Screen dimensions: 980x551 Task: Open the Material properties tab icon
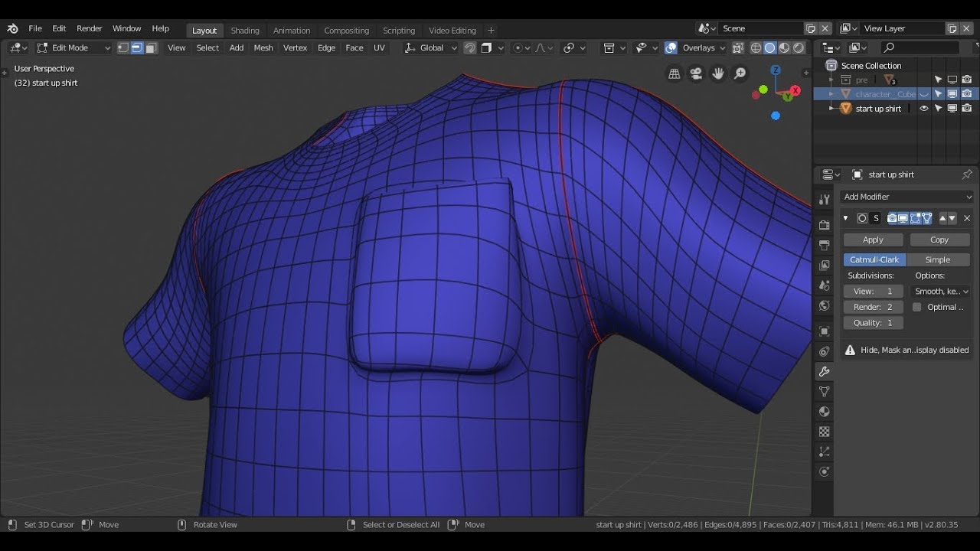click(x=824, y=412)
